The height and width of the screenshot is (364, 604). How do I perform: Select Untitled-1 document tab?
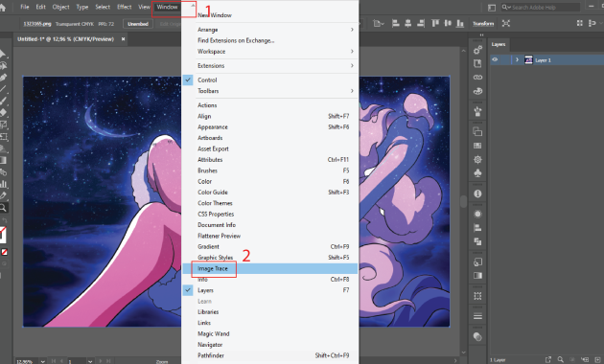click(x=65, y=39)
